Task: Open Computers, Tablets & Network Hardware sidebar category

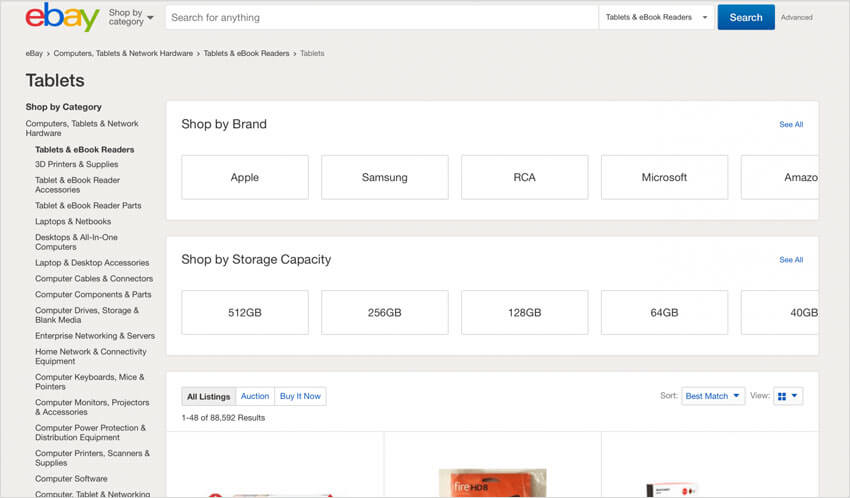Action: pos(82,128)
